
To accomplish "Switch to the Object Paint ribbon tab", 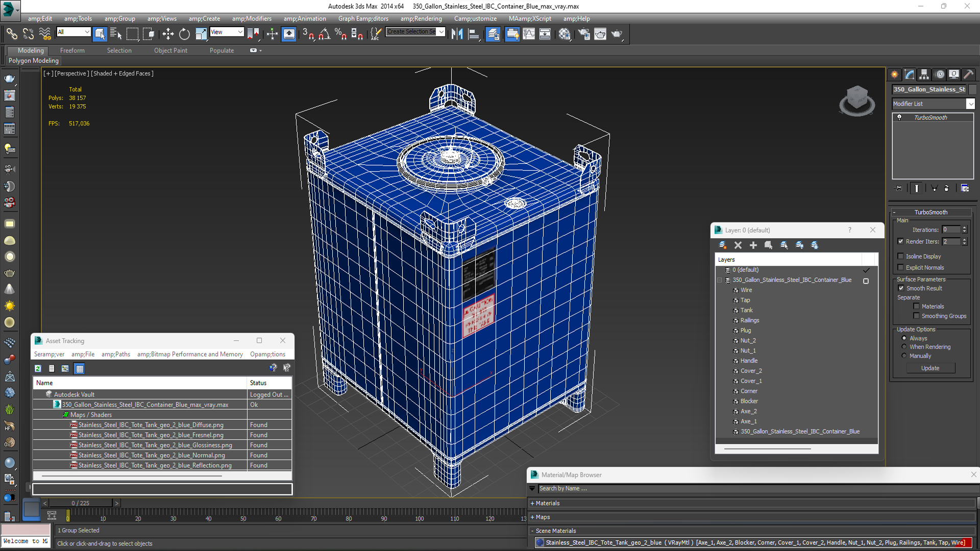I will click(x=170, y=51).
